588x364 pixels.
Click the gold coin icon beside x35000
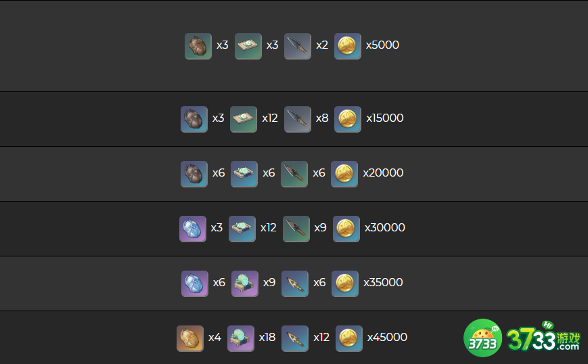[x=345, y=283]
